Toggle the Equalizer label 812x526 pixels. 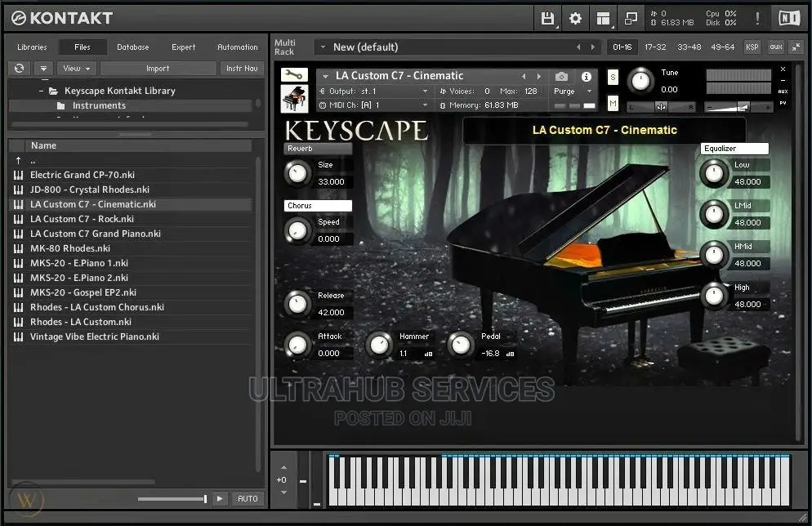[735, 149]
